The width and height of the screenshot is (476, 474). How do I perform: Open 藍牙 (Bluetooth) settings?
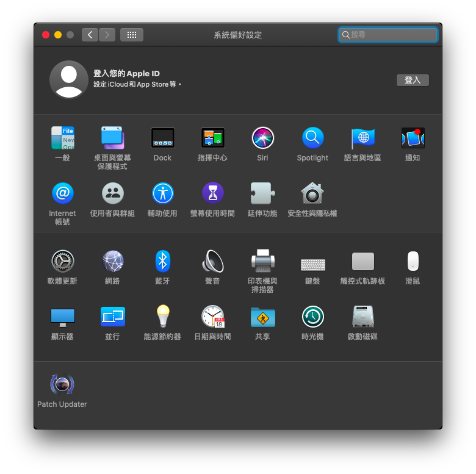162,262
